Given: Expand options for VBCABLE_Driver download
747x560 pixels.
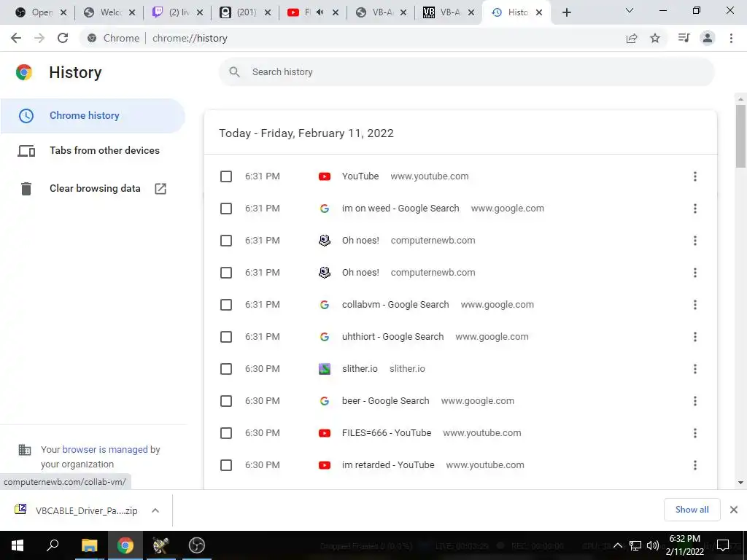Looking at the screenshot, I should (x=155, y=510).
